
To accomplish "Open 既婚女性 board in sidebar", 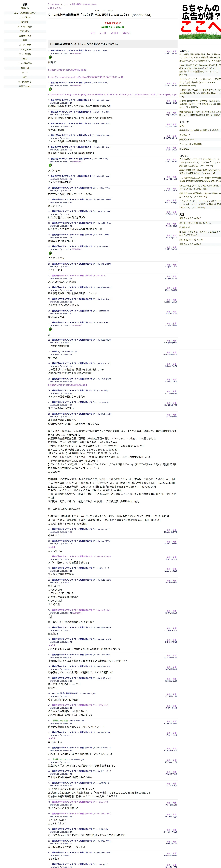I will coord(25,8).
